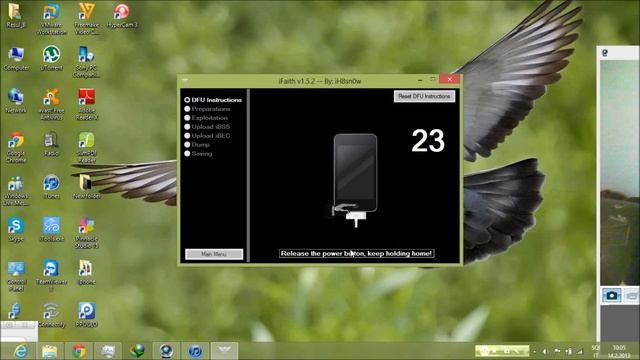
Task: Open Chrome from the taskbar
Action: 79,351
